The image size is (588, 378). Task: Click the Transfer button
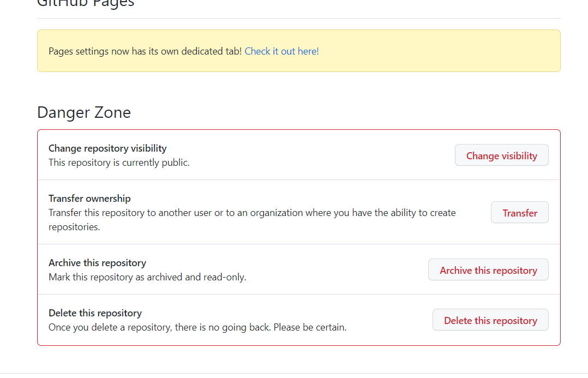(519, 213)
